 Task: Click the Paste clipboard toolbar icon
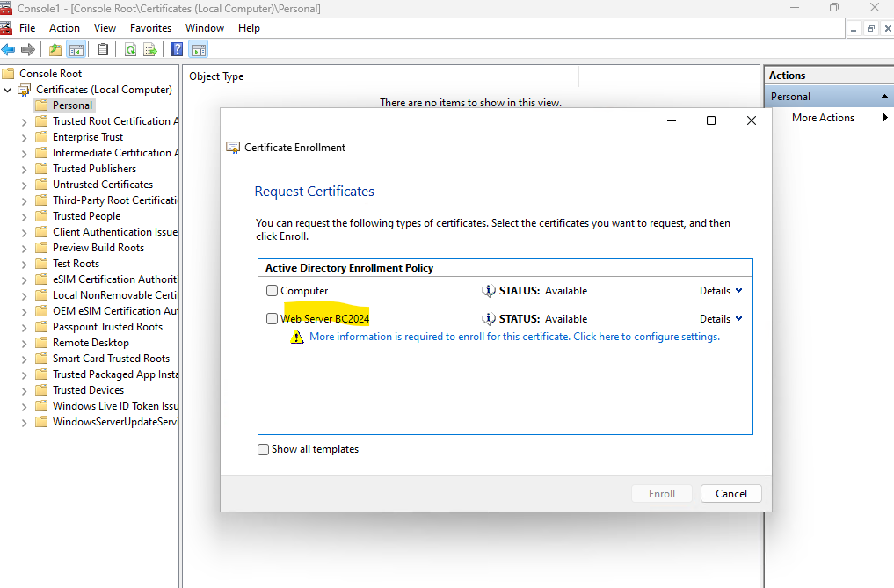(103, 49)
